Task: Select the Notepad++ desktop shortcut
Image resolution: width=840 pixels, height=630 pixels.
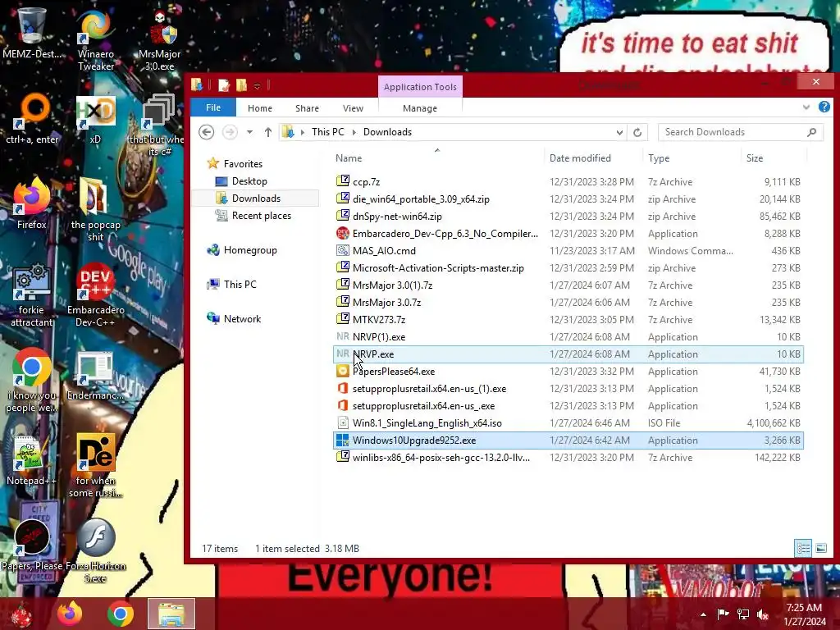Action: [x=32, y=459]
